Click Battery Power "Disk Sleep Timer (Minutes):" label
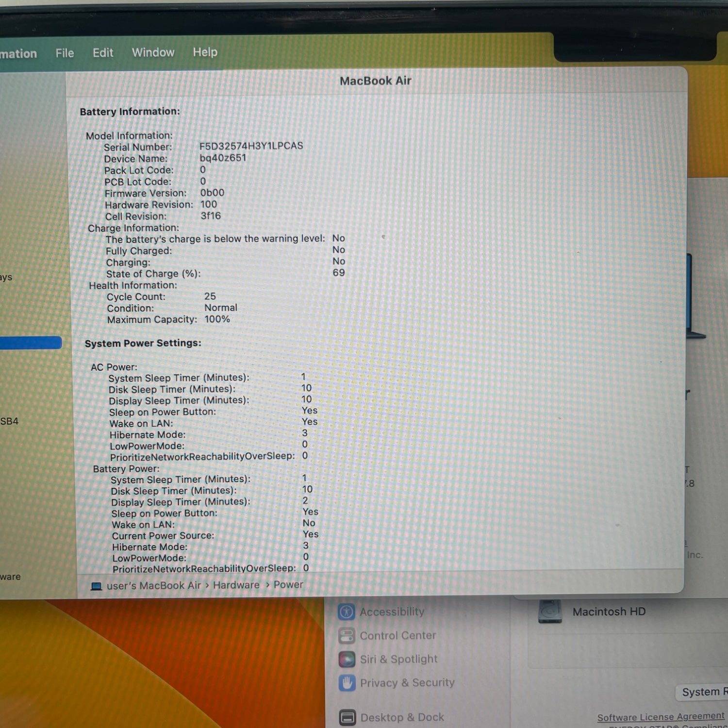728x728 pixels. click(174, 491)
